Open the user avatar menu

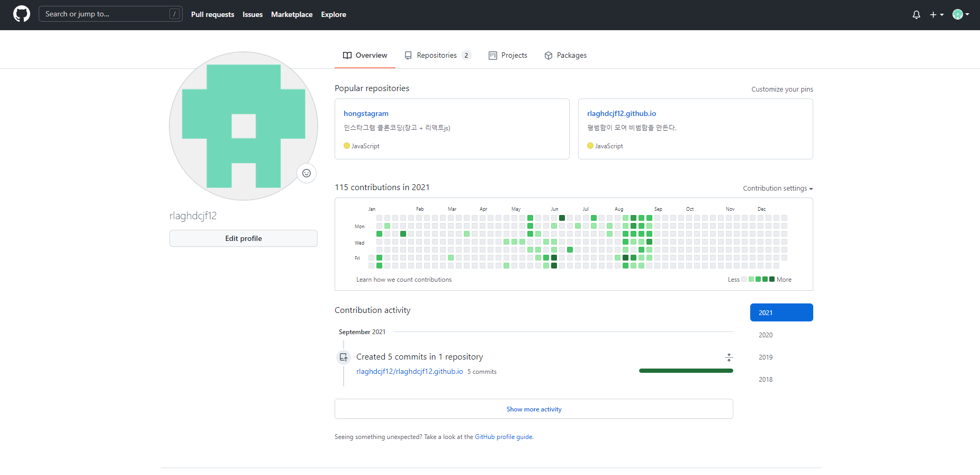[x=960, y=14]
